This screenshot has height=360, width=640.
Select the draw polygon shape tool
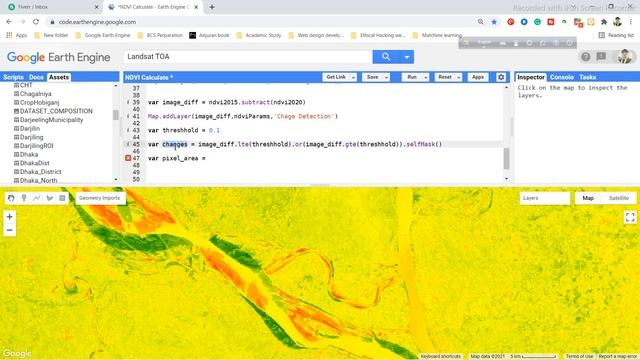coord(50,198)
